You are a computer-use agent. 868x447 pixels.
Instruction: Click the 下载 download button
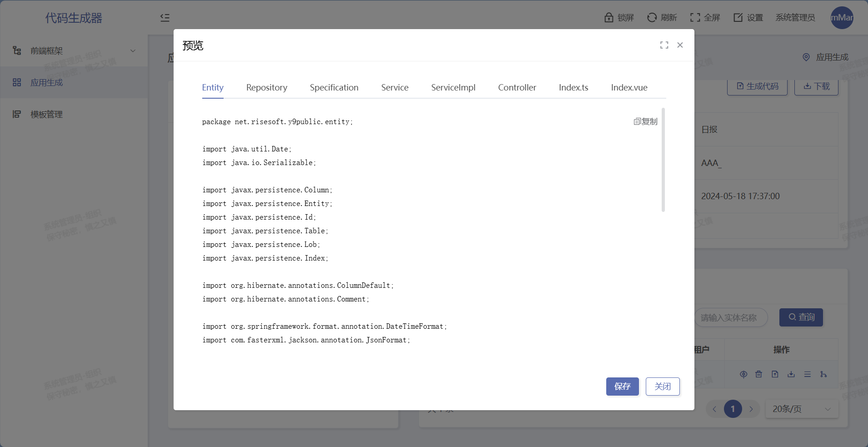pos(816,86)
